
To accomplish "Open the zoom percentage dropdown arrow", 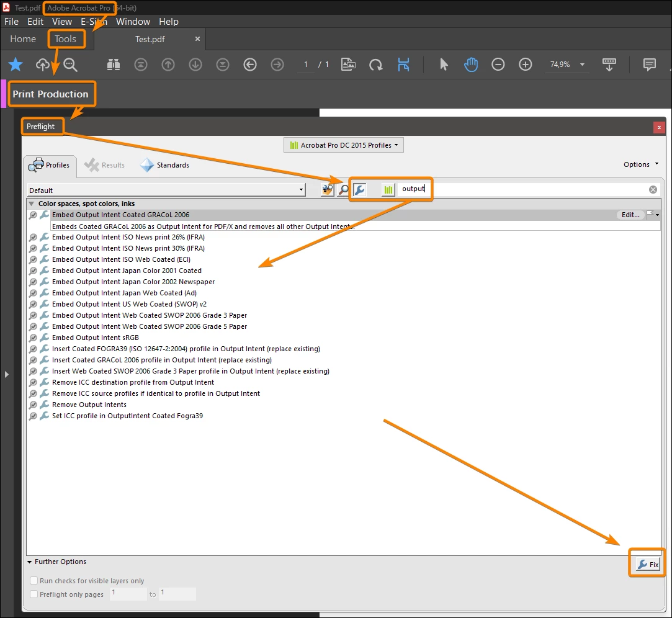I will [582, 65].
